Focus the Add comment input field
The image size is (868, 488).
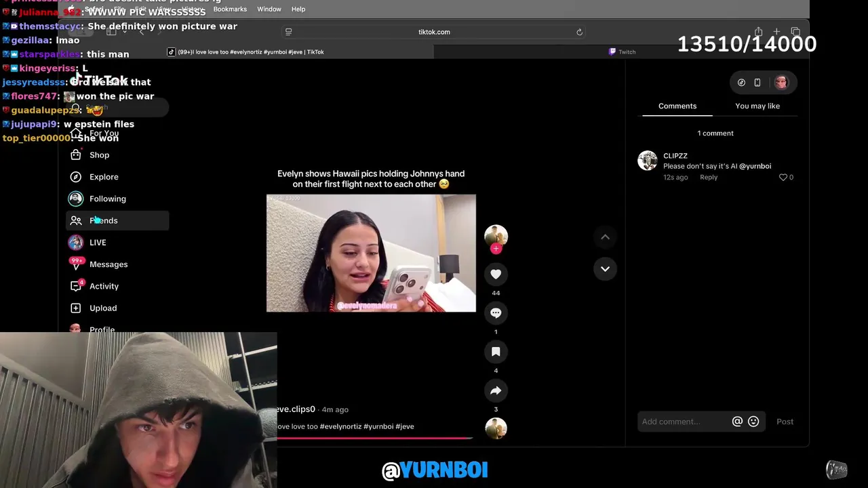pyautogui.click(x=684, y=422)
